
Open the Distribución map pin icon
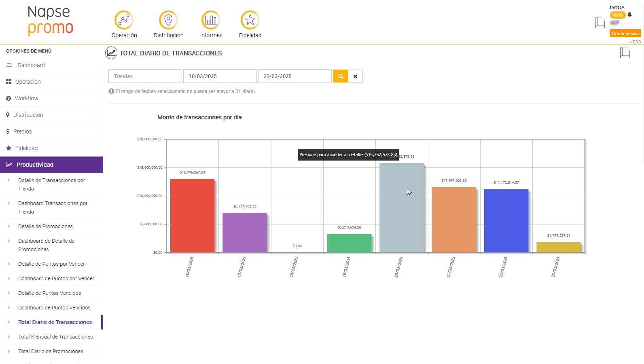coord(168,20)
